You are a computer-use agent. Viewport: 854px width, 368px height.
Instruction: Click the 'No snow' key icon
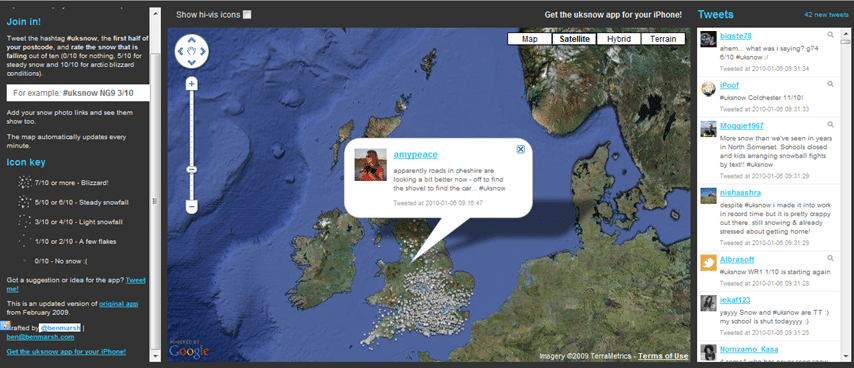(x=24, y=261)
